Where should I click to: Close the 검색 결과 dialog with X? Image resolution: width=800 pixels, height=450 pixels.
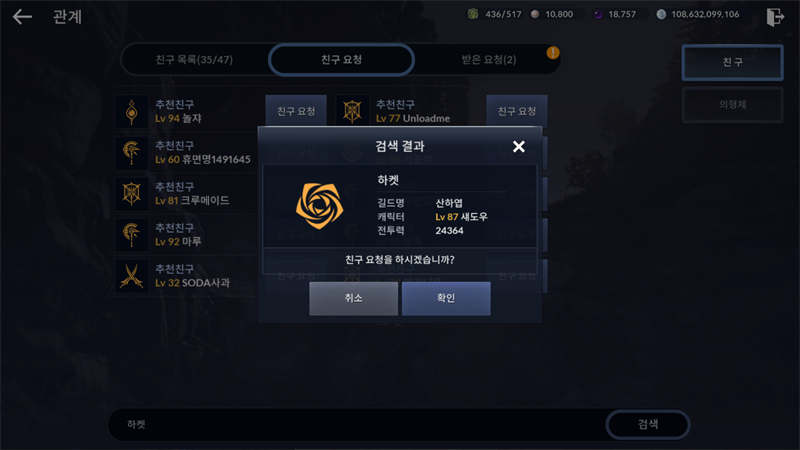click(518, 147)
